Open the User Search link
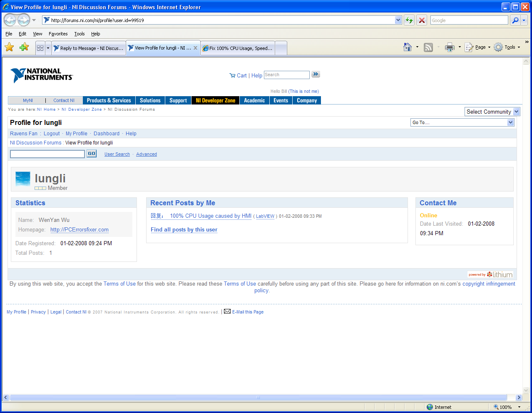 tap(117, 154)
